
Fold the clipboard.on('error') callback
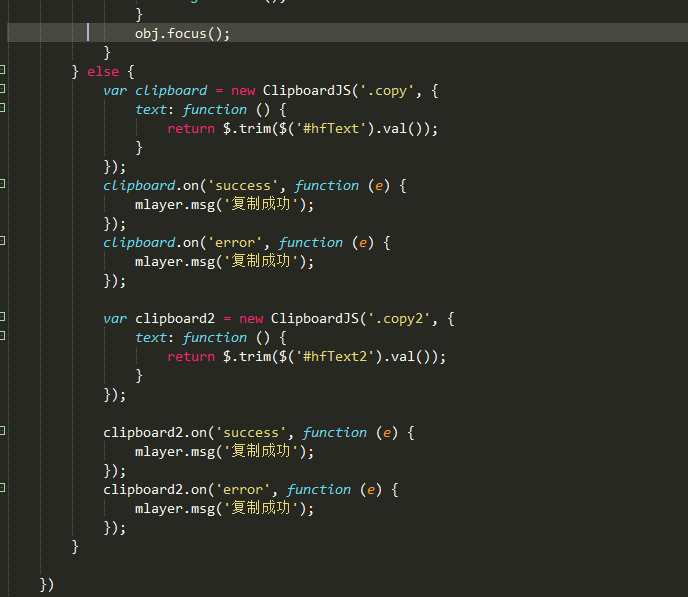click(2, 240)
